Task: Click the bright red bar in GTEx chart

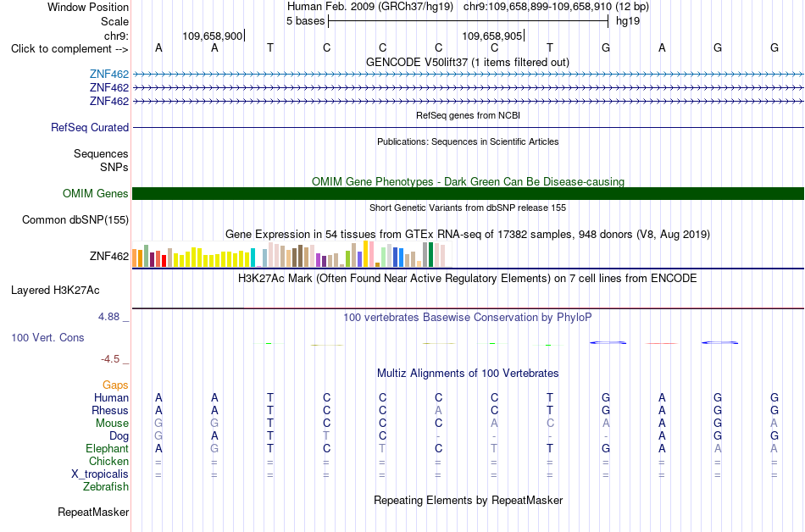Action: point(164,261)
